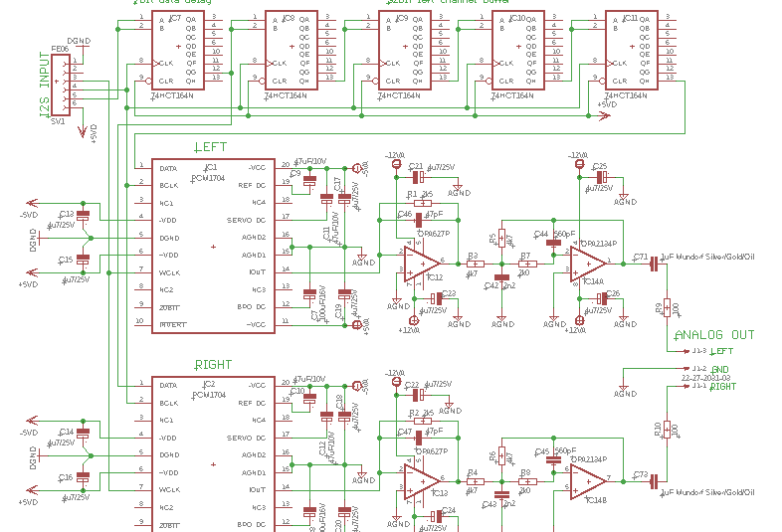Select capacitor C21 symbol
The image size is (782, 532).
418,177
